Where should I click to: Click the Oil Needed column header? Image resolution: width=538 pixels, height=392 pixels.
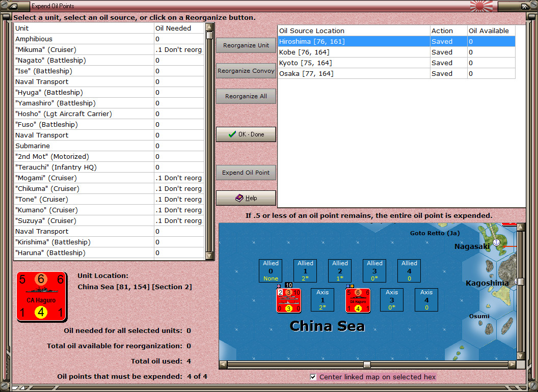pos(179,28)
